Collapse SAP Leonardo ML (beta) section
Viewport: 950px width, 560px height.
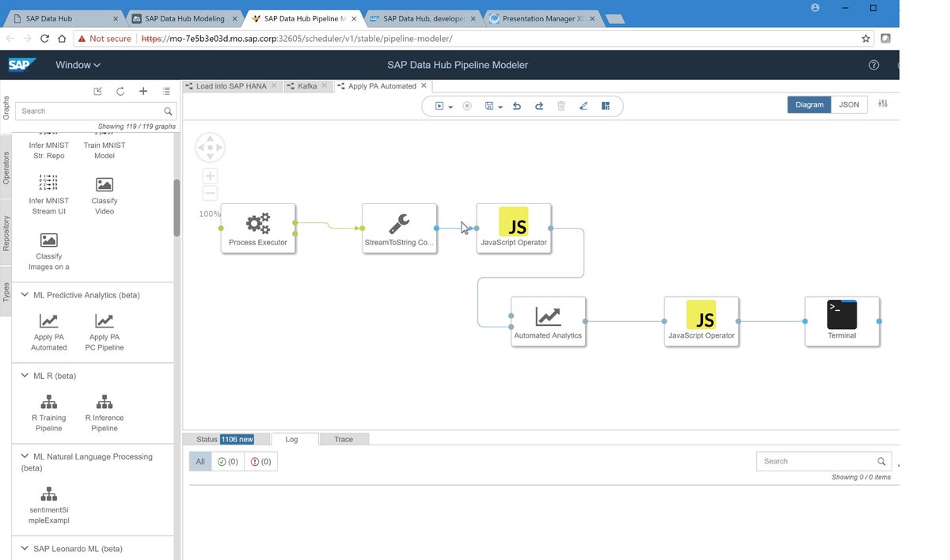tap(25, 548)
